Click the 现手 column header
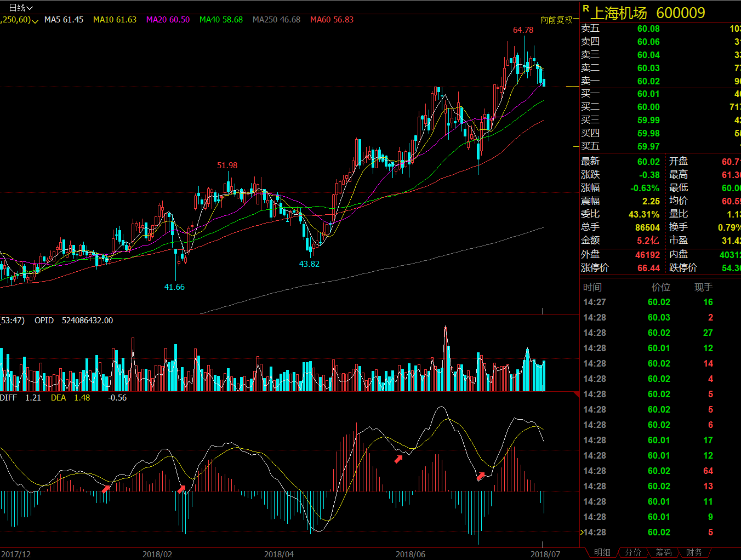 [704, 287]
